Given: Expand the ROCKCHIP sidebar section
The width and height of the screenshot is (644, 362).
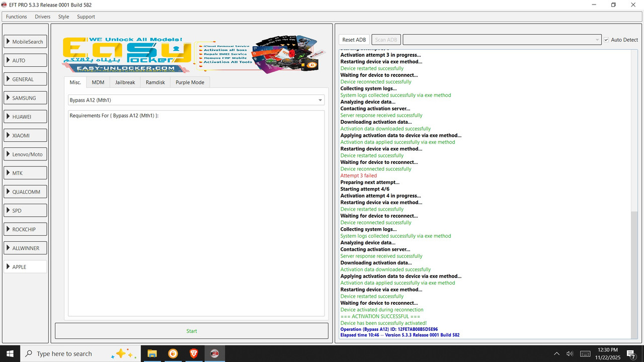Looking at the screenshot, I should pyautogui.click(x=26, y=229).
